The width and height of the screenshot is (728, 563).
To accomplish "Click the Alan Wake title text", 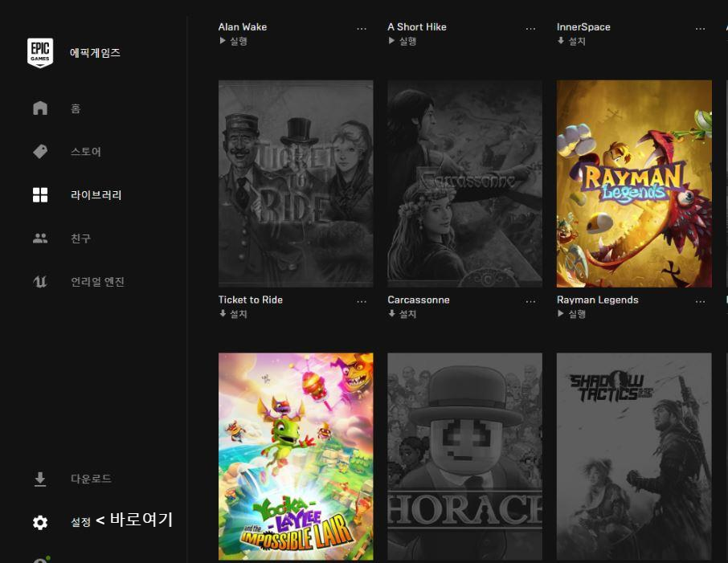I will (x=243, y=27).
